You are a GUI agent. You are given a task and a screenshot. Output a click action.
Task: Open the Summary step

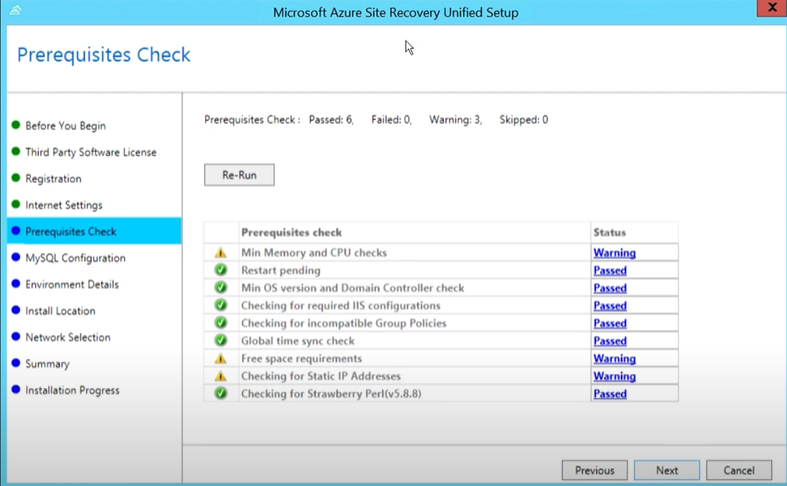click(47, 364)
